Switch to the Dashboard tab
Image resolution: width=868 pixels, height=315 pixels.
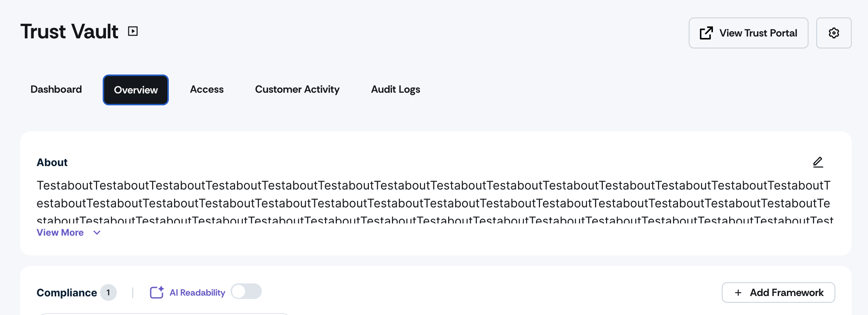(x=56, y=89)
